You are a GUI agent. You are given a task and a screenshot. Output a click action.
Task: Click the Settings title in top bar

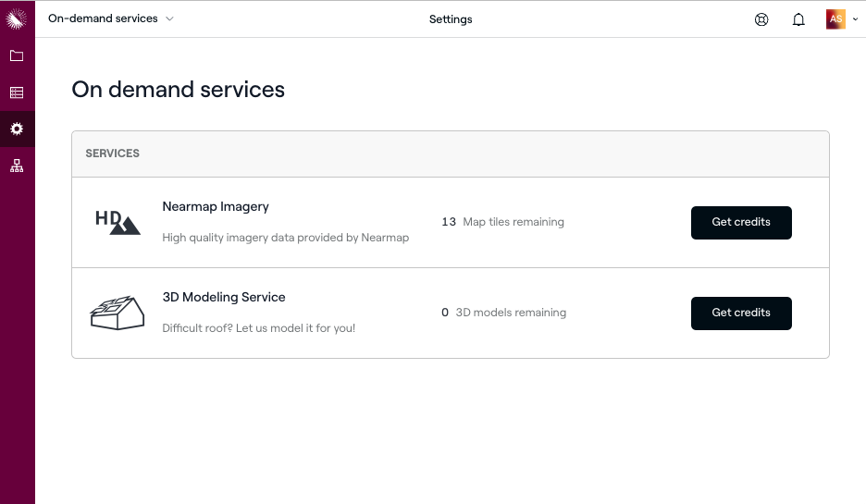pyautogui.click(x=451, y=19)
